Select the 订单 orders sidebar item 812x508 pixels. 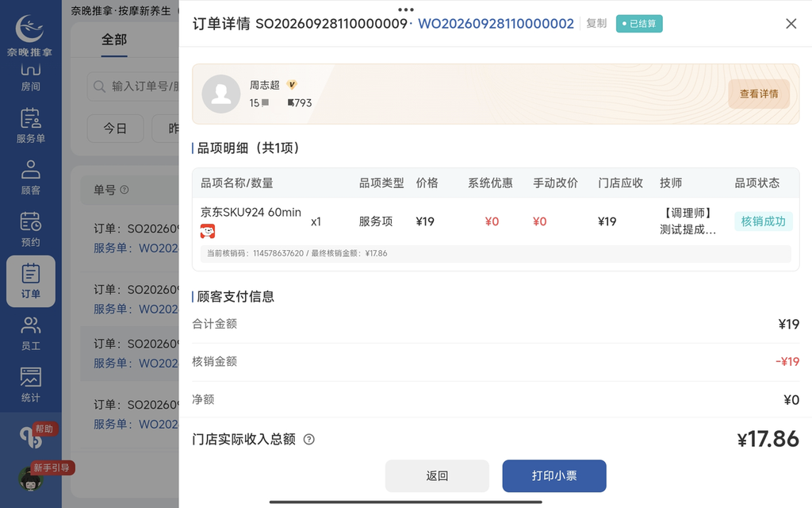click(31, 281)
